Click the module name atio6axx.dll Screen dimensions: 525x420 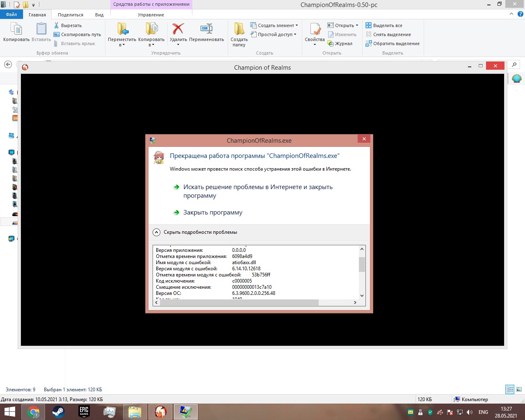pos(244,262)
